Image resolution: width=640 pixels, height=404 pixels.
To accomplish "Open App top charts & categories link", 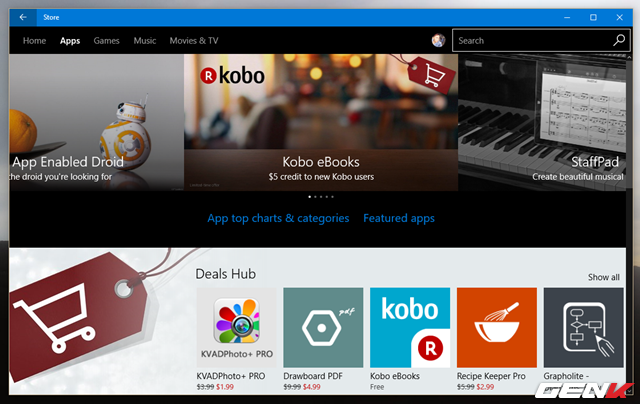I will [x=278, y=218].
